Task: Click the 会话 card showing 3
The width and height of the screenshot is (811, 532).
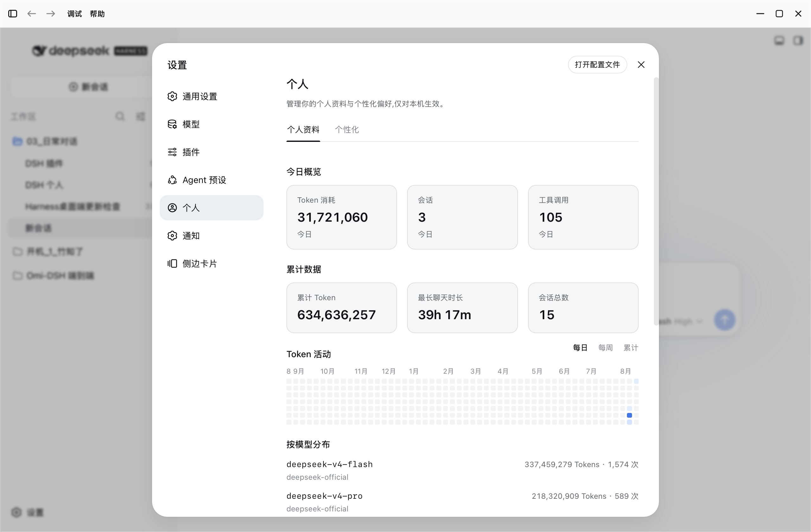Action: [x=463, y=217]
